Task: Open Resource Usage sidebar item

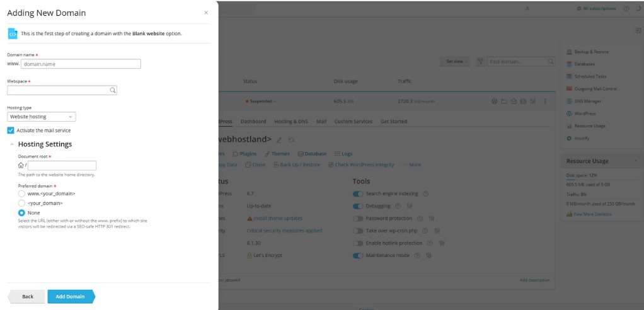Action: [x=589, y=126]
